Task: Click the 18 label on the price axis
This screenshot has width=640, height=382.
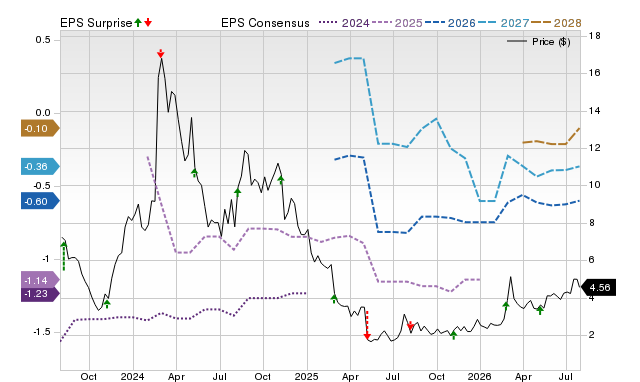Action: coord(595,36)
